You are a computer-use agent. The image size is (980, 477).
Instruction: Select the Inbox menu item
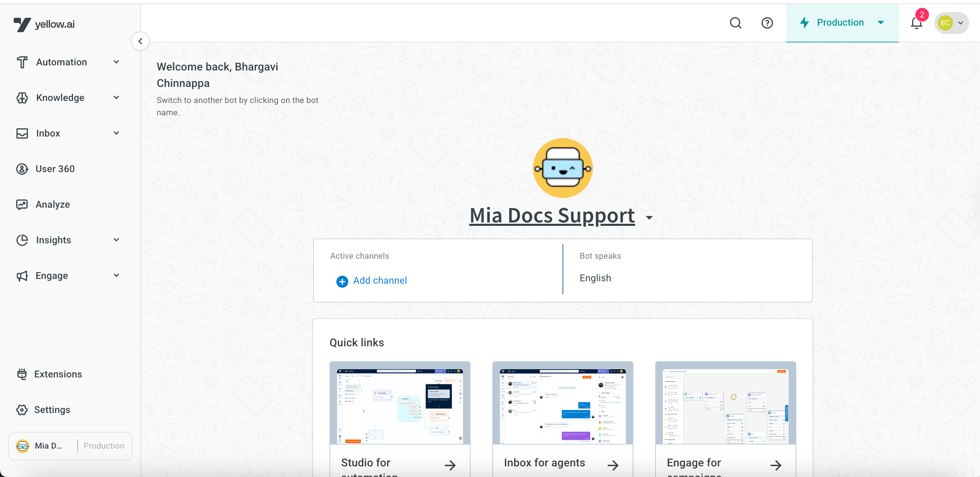point(48,133)
